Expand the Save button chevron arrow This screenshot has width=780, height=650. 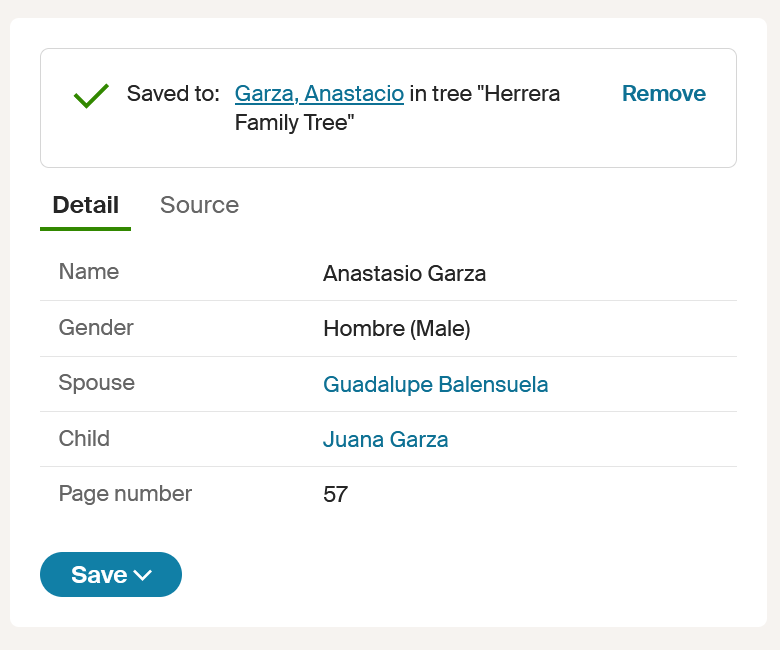tap(142, 575)
